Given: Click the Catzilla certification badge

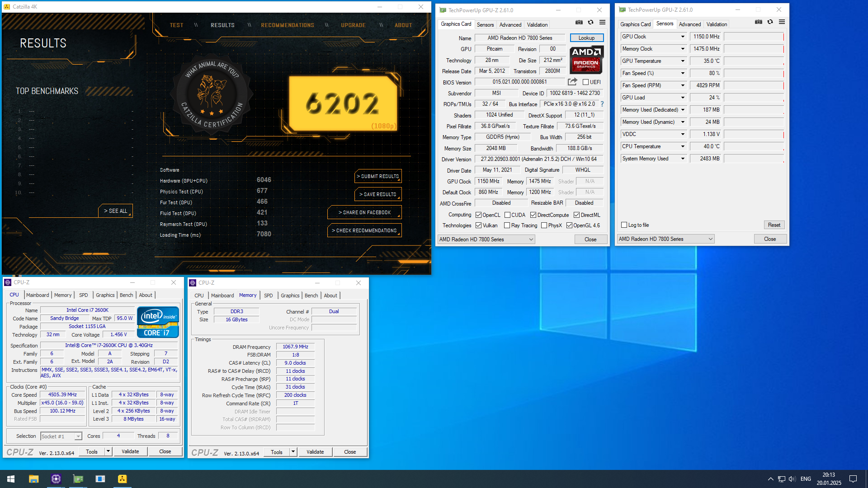Looking at the screenshot, I should [212, 95].
